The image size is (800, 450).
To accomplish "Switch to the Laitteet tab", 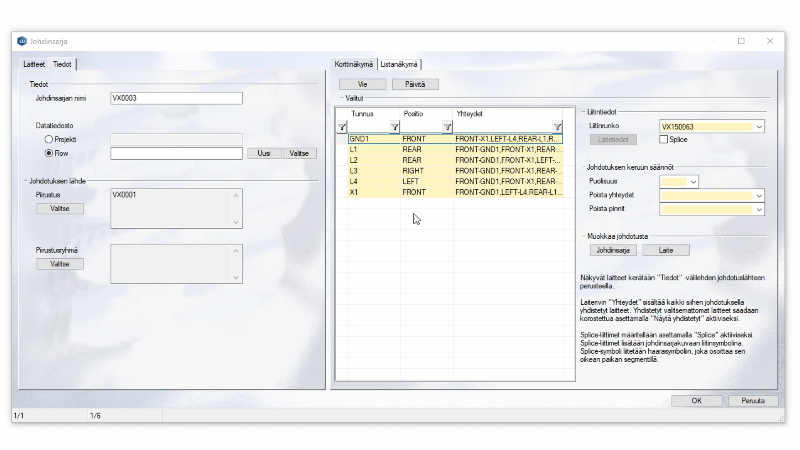I will tap(35, 64).
